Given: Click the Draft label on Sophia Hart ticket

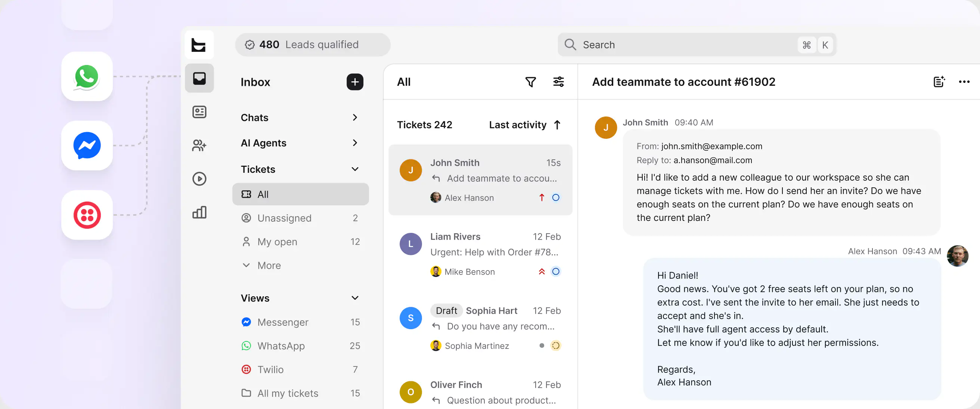Looking at the screenshot, I should (x=446, y=310).
